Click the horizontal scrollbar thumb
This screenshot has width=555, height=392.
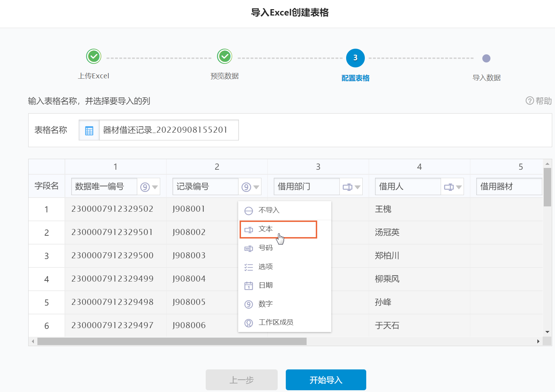(172, 341)
